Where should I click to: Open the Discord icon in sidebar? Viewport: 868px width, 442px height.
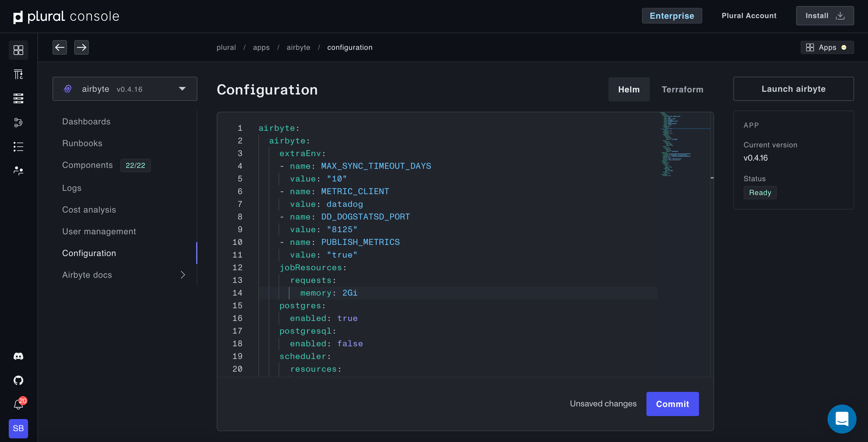18,356
